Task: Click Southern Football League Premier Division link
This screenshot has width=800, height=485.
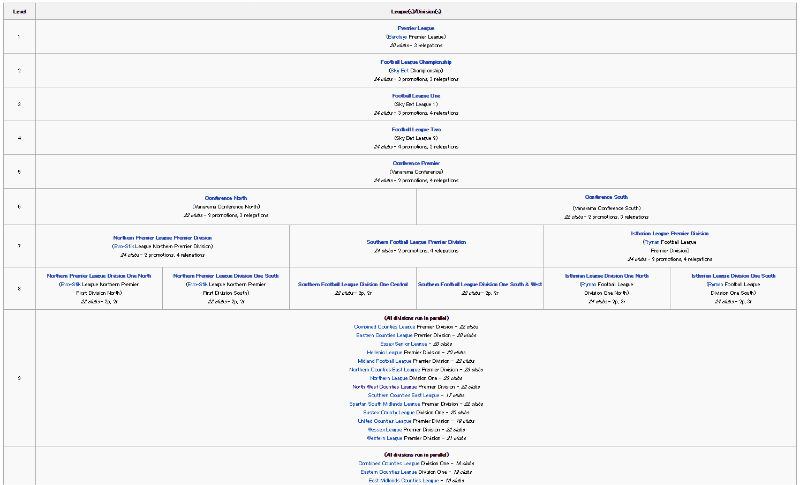Action: tap(416, 242)
